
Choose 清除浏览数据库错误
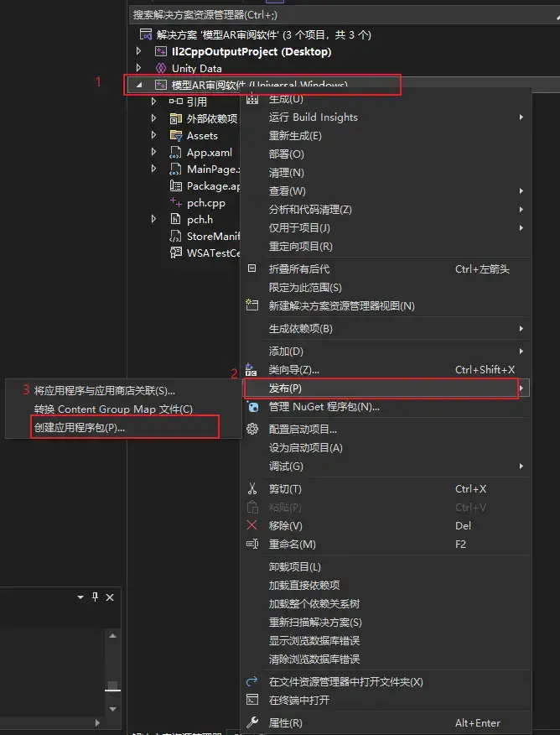tap(386, 659)
